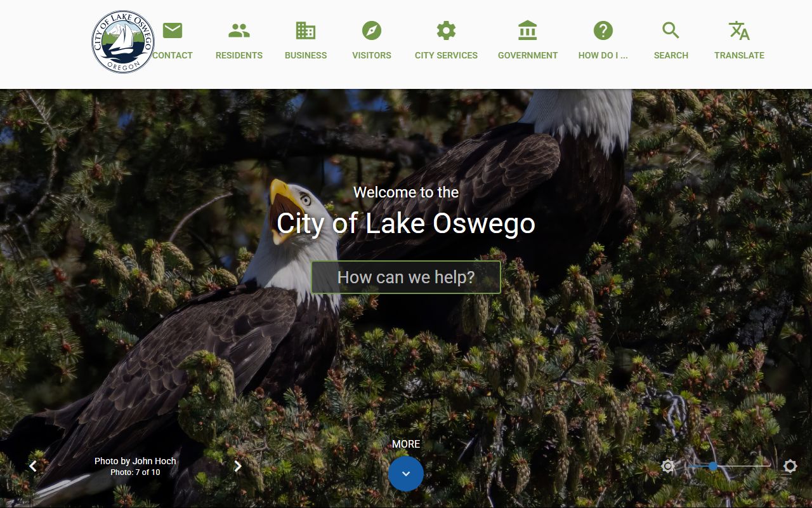812x508 pixels.
Task: Click the brightness slider handle
Action: pyautogui.click(x=713, y=466)
